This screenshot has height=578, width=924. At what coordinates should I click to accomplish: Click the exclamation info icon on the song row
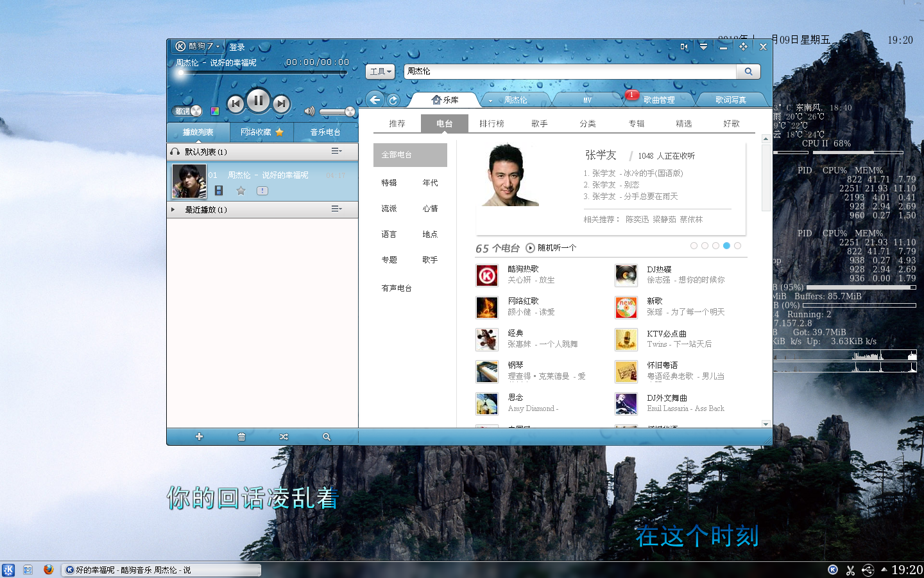click(262, 191)
